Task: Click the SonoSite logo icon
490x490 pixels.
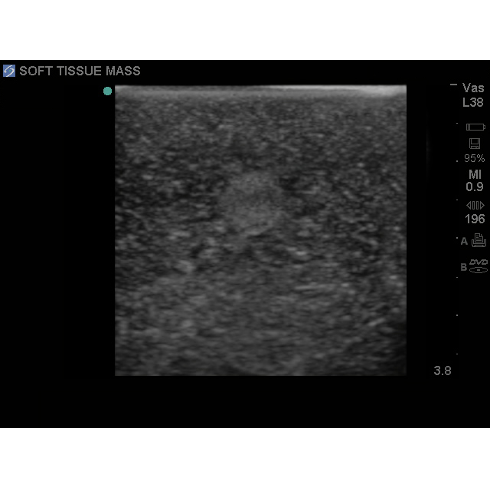Action: 9,71
